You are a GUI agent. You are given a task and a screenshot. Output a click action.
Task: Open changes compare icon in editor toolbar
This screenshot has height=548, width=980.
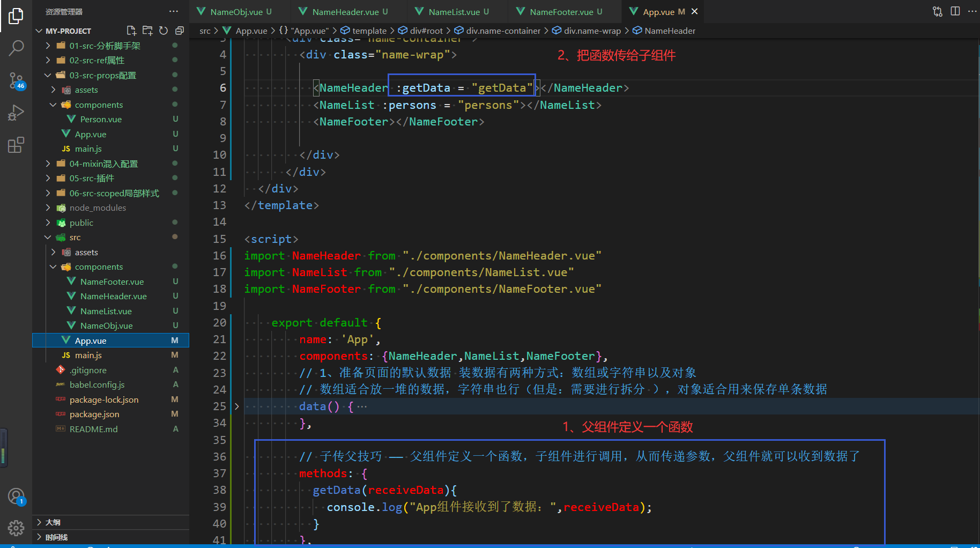(x=938, y=11)
